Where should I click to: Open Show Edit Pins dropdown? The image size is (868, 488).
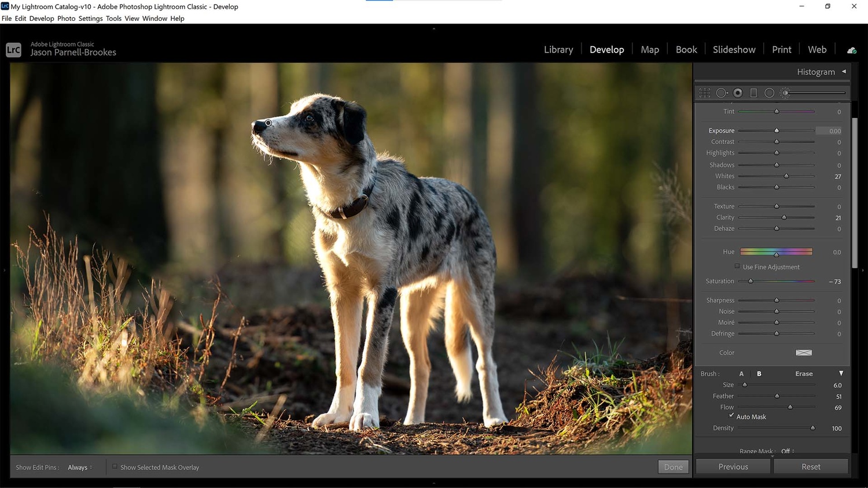pos(80,467)
